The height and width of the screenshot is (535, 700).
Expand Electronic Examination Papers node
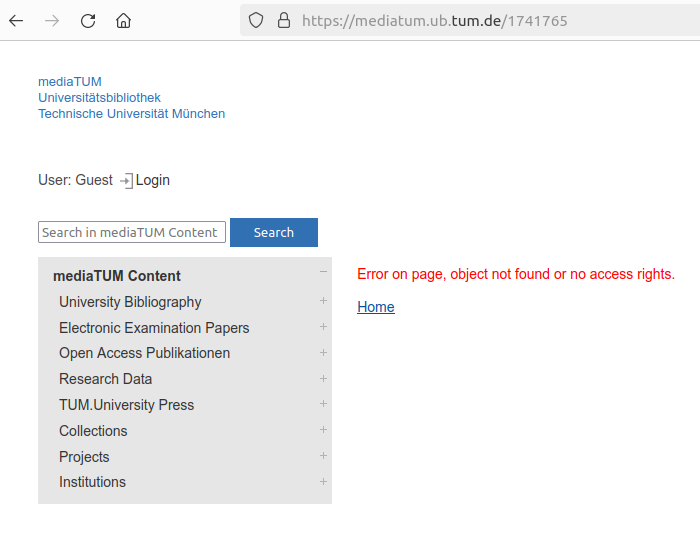coord(323,326)
